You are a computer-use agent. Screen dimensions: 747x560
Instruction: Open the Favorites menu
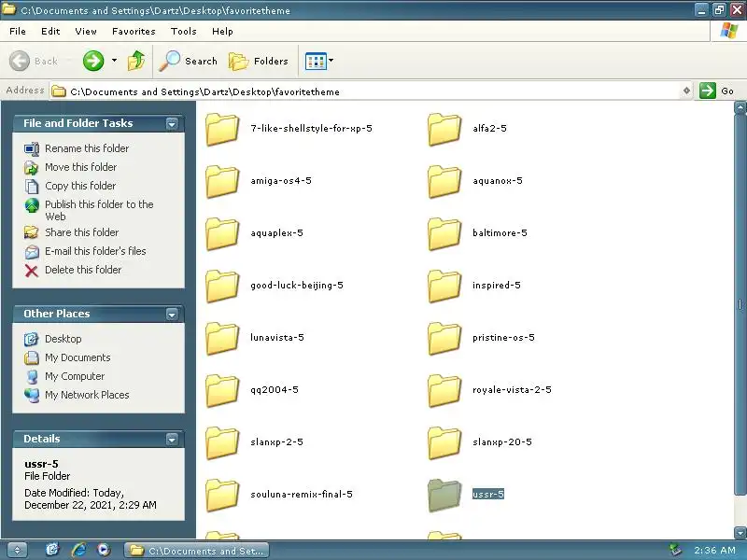point(134,32)
